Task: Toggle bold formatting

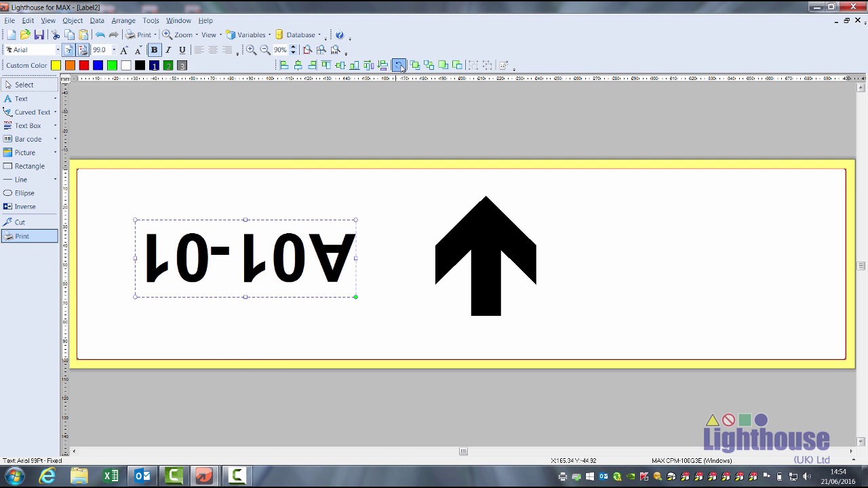Action: (x=154, y=50)
